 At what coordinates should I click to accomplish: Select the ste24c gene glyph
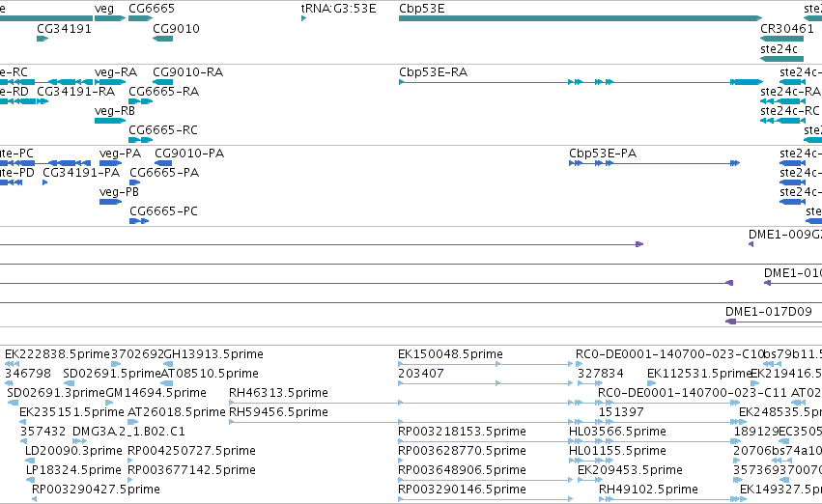pyautogui.click(x=781, y=59)
